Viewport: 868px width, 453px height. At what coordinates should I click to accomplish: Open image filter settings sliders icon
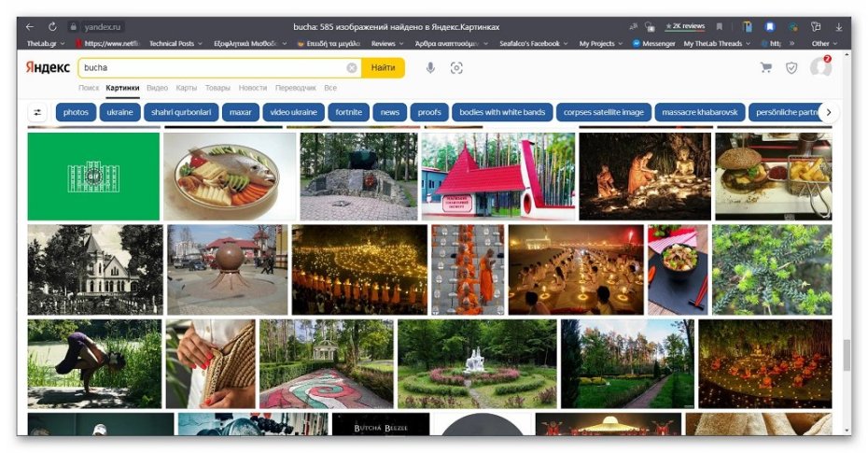pyautogui.click(x=37, y=112)
